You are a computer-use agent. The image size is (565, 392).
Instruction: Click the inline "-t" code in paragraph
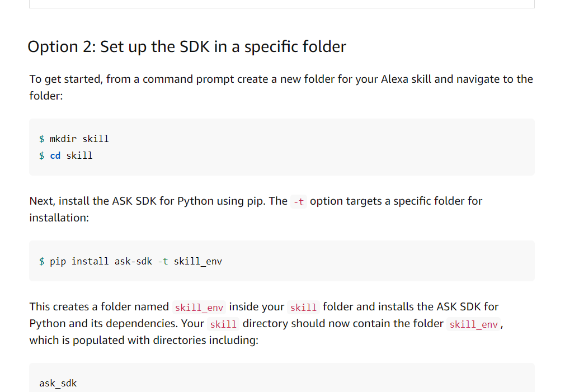(x=299, y=201)
